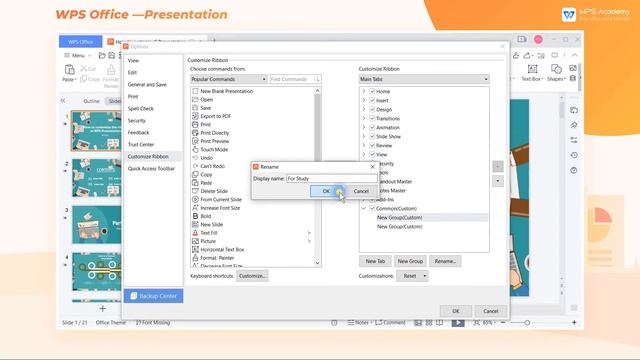The width and height of the screenshot is (640, 360).
Task: Click the Shapes icon in ribbon
Action: click(x=556, y=69)
